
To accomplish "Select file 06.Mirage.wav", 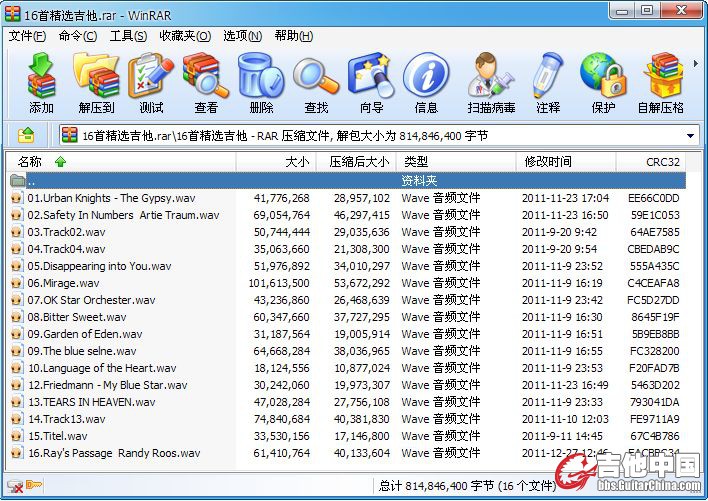I will [63, 283].
